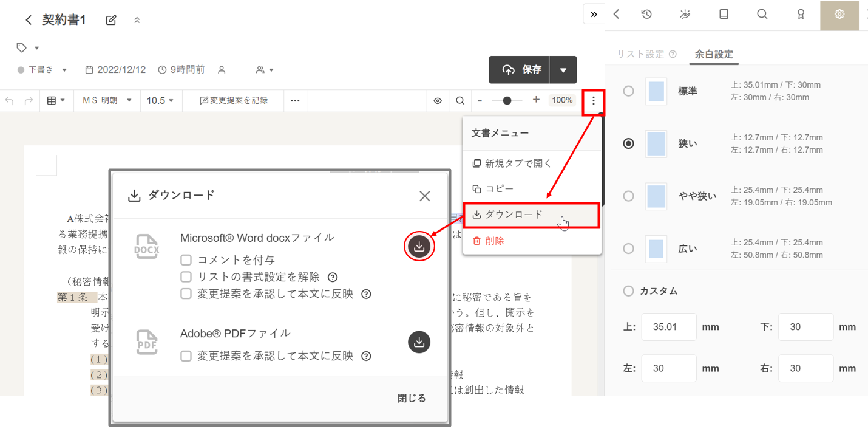Enable the コメントを付与 checkbox
The image size is (868, 429).
(x=186, y=260)
